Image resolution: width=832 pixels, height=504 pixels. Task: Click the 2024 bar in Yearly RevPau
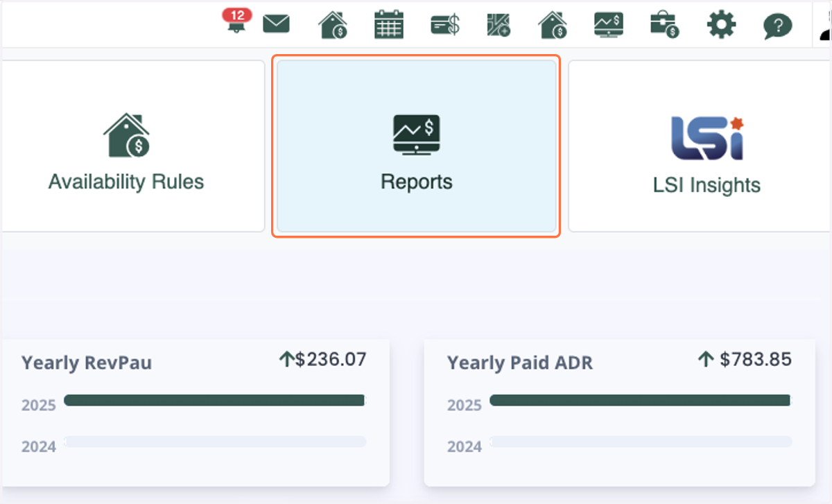coord(215,442)
